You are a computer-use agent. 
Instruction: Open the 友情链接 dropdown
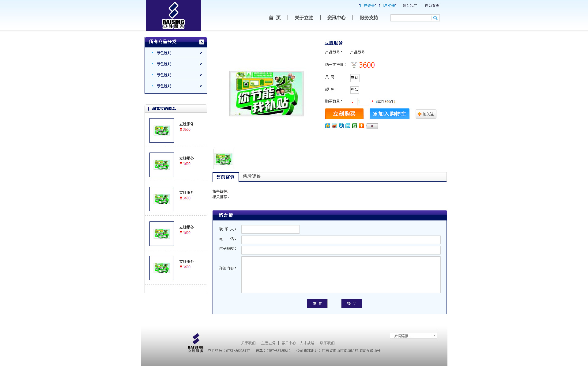413,336
